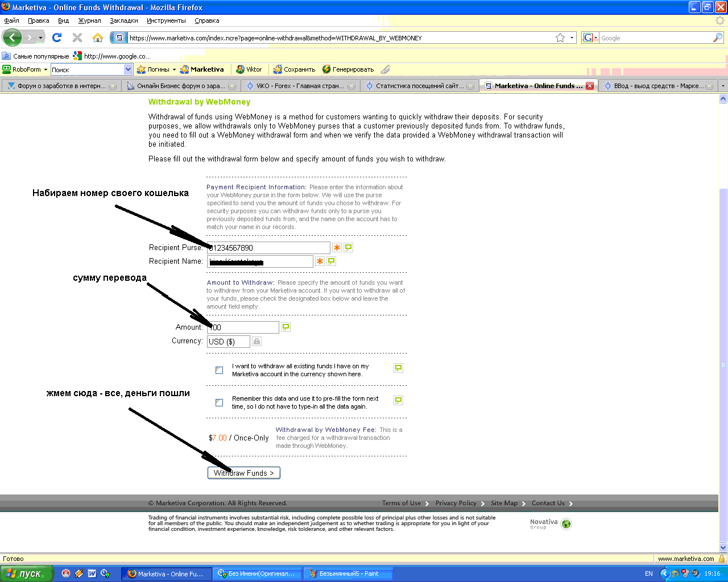Image resolution: width=728 pixels, height=582 pixels.
Task: Click the Currency USD ($) field
Action: coord(229,342)
